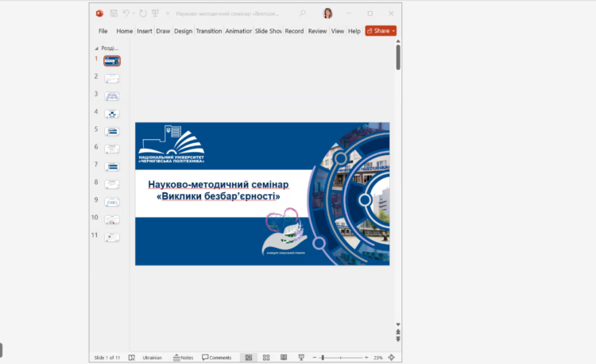This screenshot has height=364, width=596.
Task: Open the user account profile picture
Action: (327, 14)
